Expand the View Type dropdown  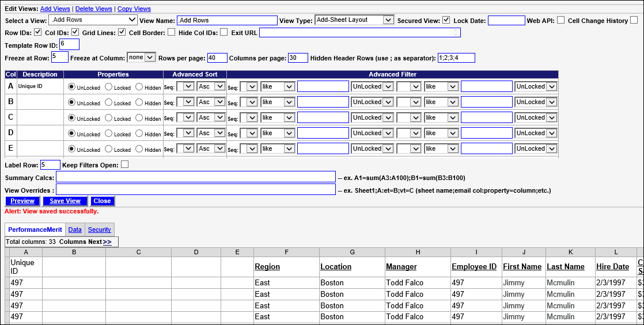354,20
